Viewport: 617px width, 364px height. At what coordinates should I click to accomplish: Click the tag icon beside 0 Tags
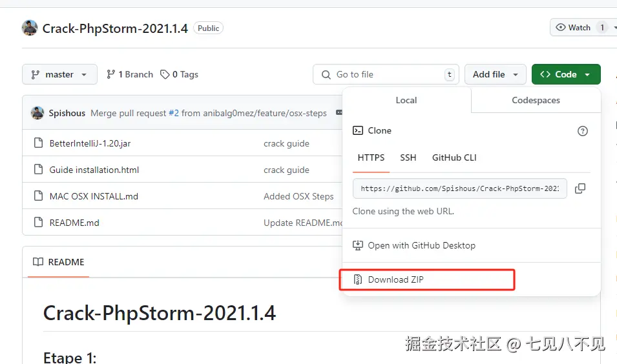[x=165, y=74]
